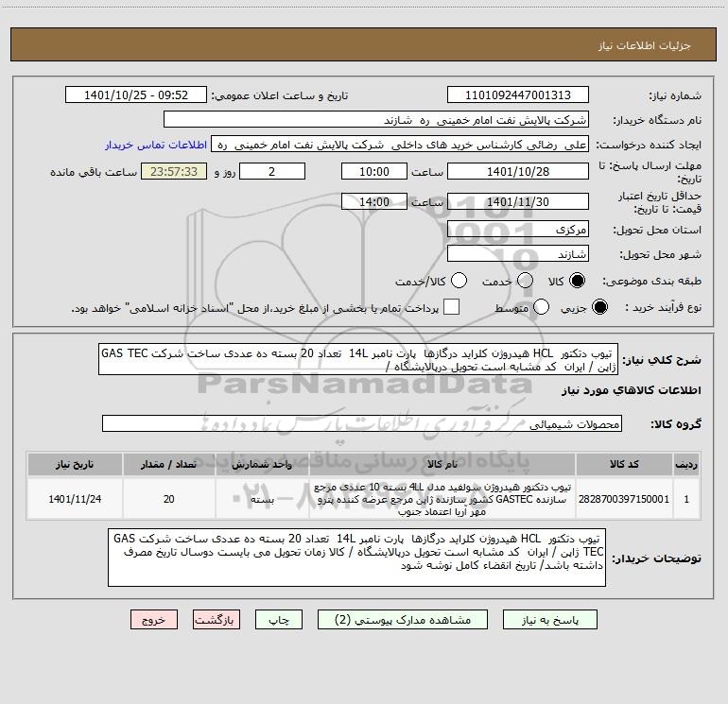Click the quantity cell 20

(169, 499)
